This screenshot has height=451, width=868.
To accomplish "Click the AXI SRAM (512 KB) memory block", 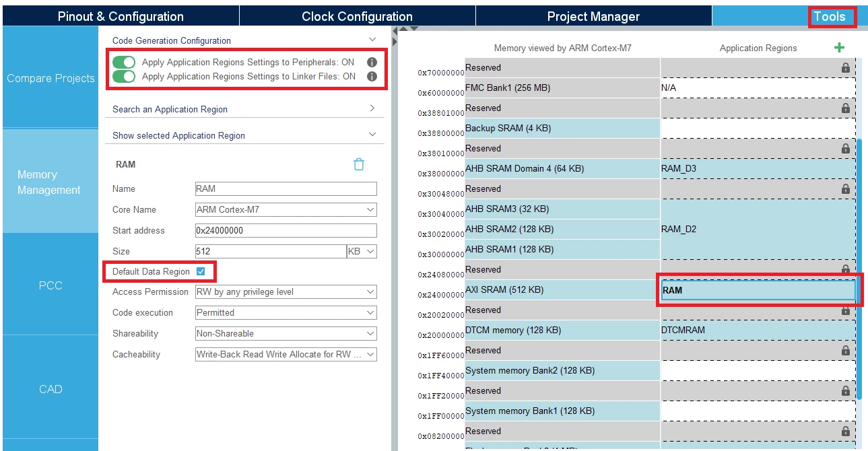I will (562, 290).
